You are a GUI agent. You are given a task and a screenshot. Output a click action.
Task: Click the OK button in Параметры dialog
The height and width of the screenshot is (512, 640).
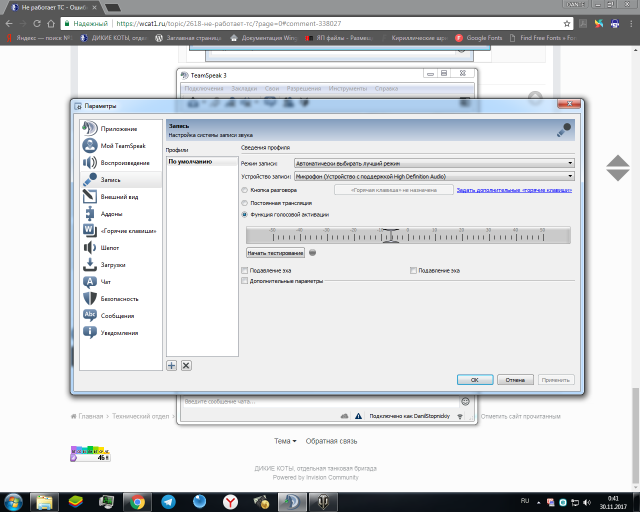[474, 380]
